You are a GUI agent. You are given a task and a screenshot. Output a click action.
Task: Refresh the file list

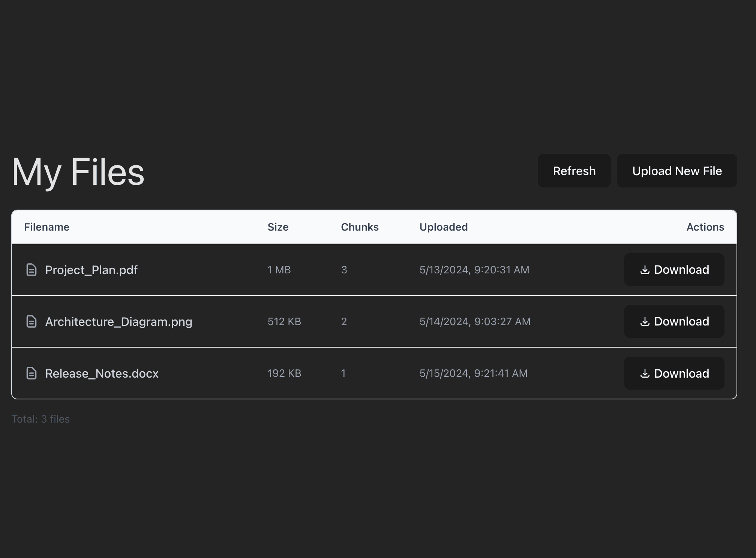[574, 171]
